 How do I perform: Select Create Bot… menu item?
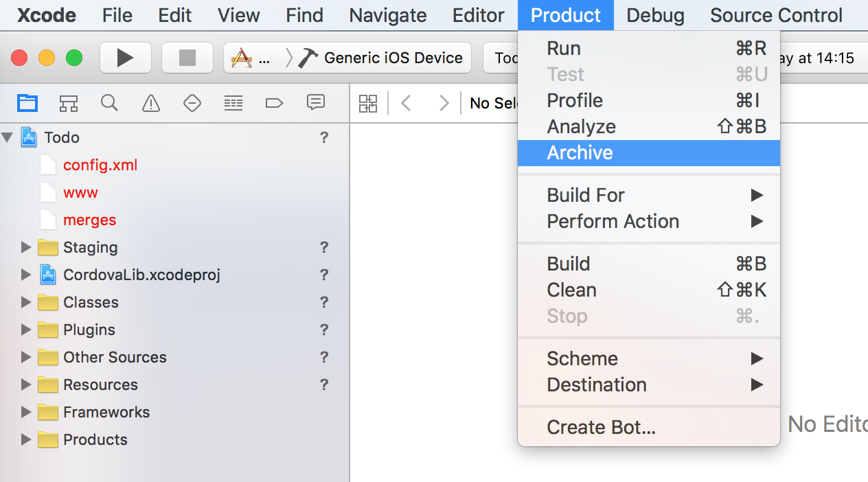click(x=649, y=427)
